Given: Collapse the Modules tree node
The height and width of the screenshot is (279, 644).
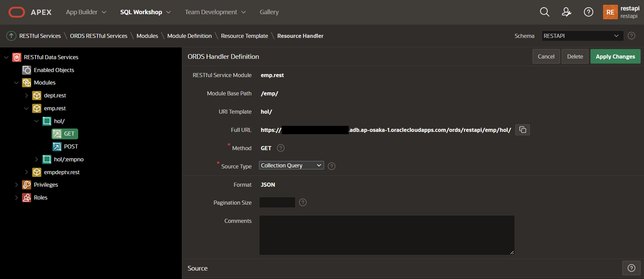Looking at the screenshot, I should (16, 83).
